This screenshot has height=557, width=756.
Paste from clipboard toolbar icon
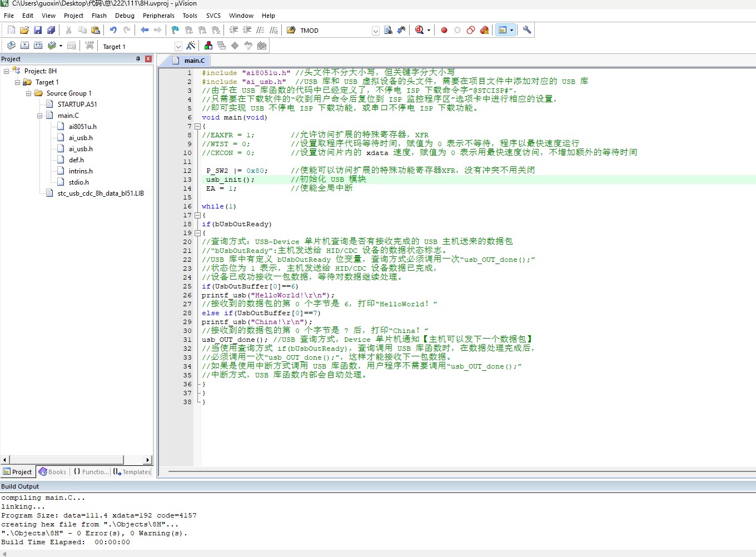pyautogui.click(x=96, y=30)
